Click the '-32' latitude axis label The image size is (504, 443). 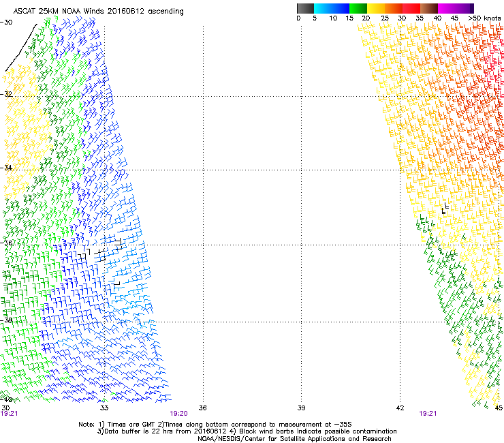[6, 94]
